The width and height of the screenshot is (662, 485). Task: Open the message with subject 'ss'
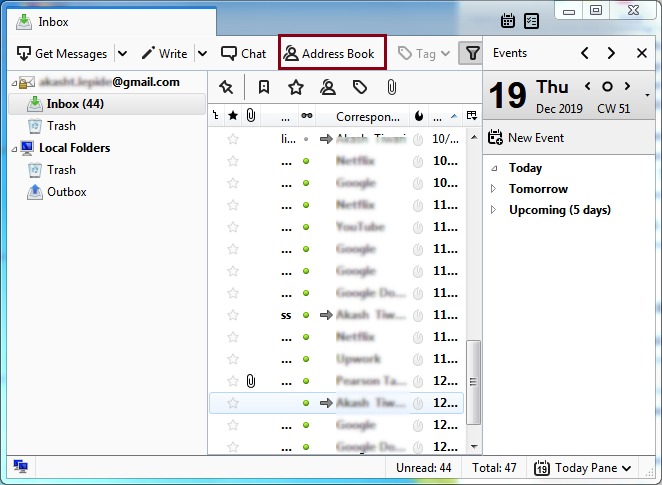[286, 315]
